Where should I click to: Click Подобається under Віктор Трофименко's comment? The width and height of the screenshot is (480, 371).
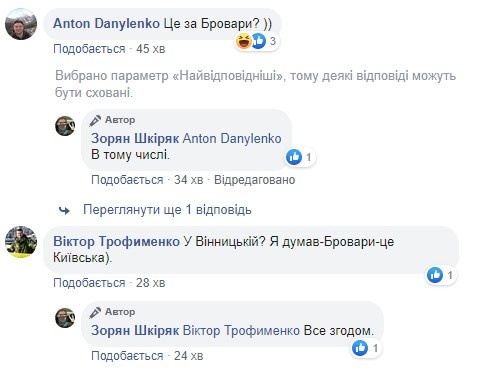89,283
